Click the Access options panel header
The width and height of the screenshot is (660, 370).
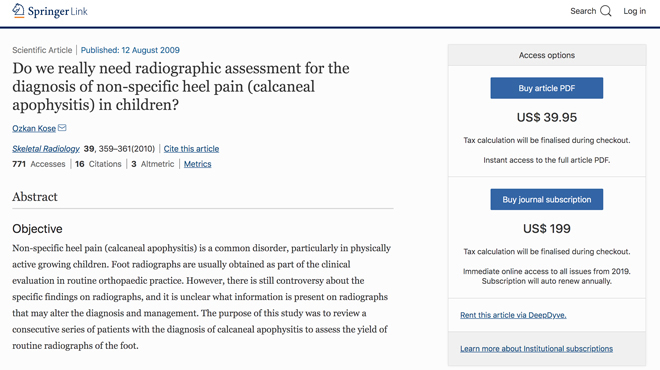tap(546, 55)
